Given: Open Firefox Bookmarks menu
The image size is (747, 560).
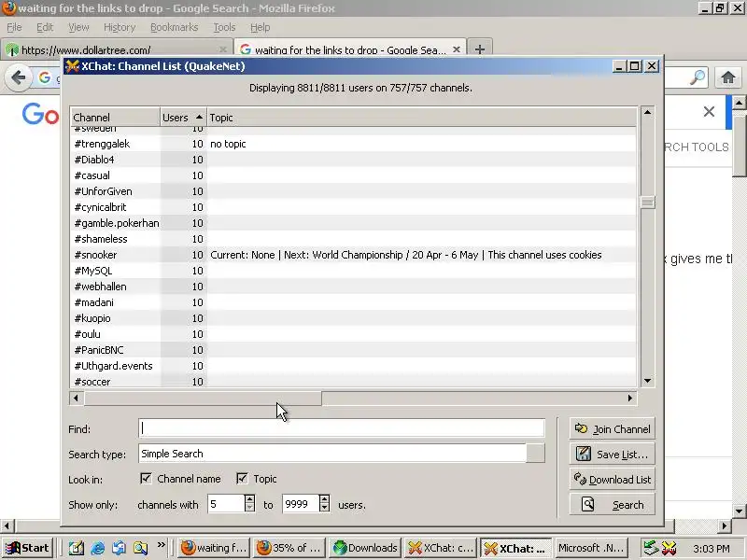Looking at the screenshot, I should coord(175,27).
